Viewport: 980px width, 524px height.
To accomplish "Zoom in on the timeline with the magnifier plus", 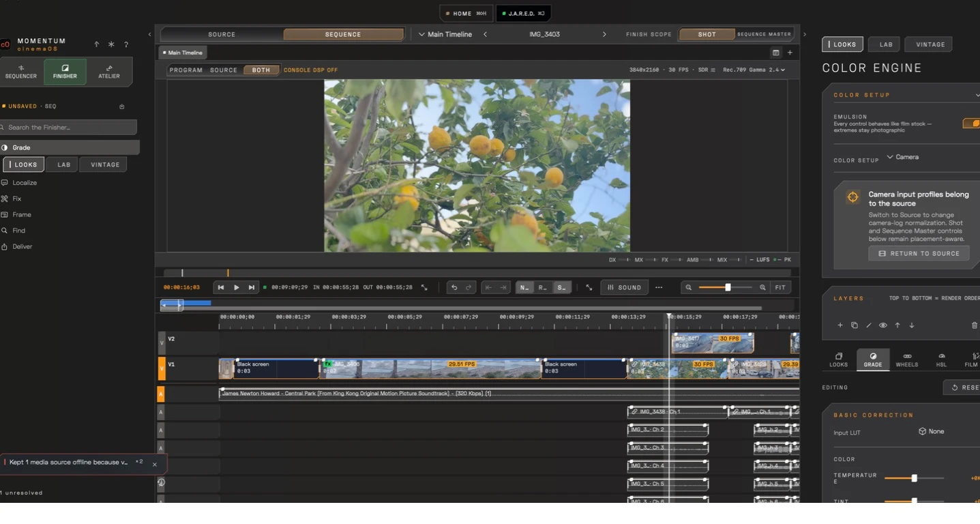I will click(x=762, y=288).
